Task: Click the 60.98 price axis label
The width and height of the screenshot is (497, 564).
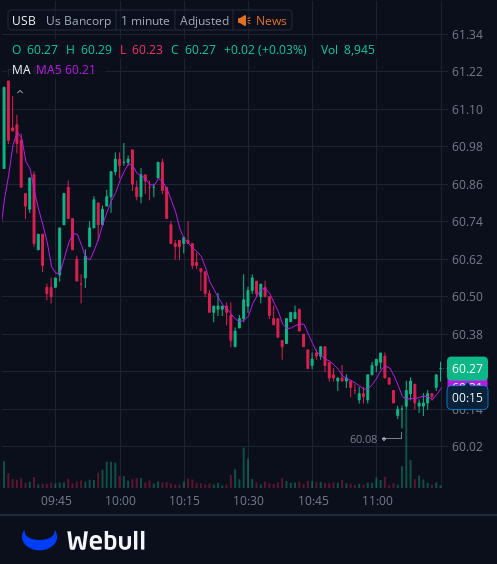Action: tap(467, 147)
